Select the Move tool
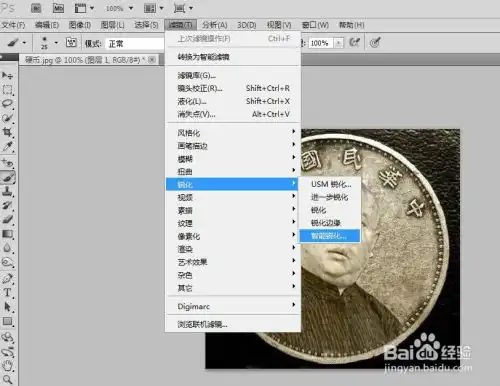This screenshot has width=500, height=386. click(7, 76)
